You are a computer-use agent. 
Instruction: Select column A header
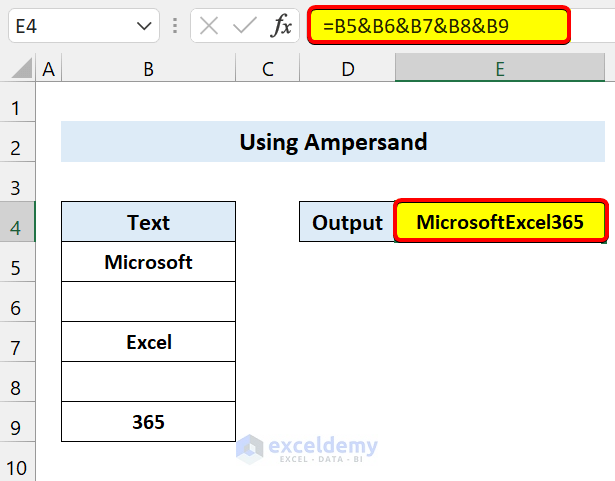(49, 68)
